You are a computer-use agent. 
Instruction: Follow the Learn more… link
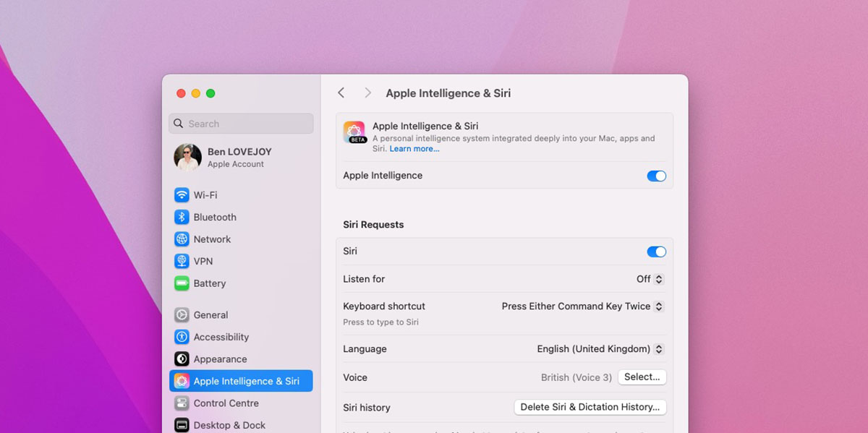point(414,149)
